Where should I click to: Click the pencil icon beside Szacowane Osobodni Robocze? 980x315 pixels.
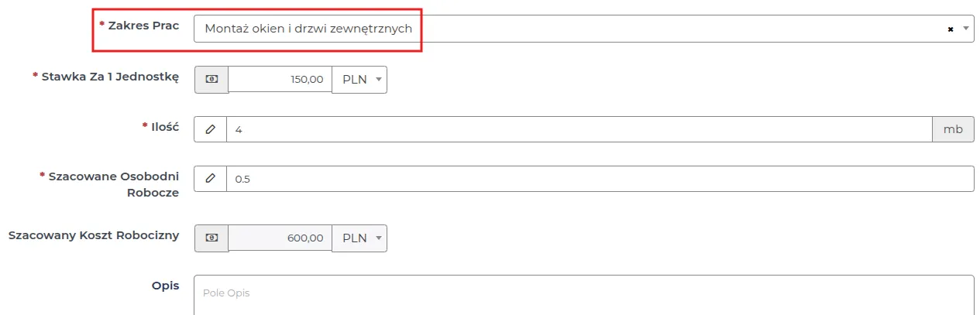point(210,179)
